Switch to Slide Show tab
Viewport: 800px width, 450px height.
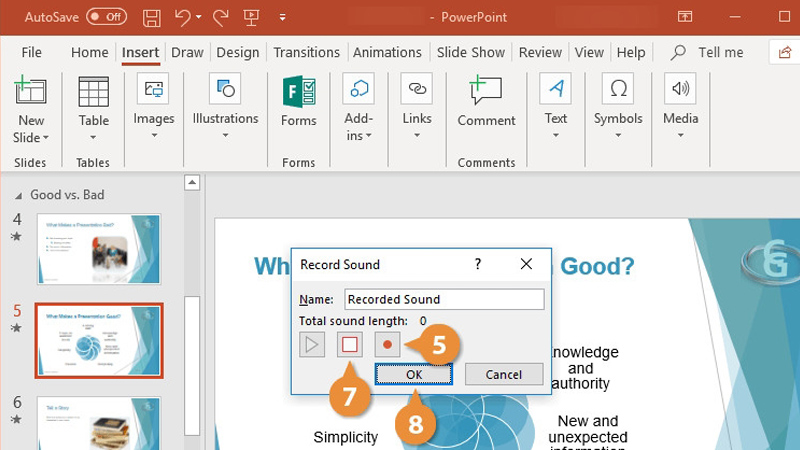pyautogui.click(x=470, y=53)
